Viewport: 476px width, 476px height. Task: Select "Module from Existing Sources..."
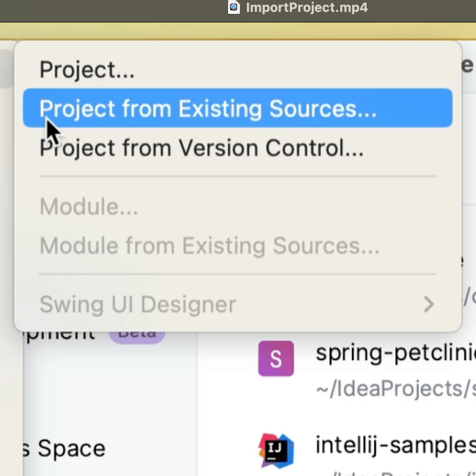click(210, 245)
